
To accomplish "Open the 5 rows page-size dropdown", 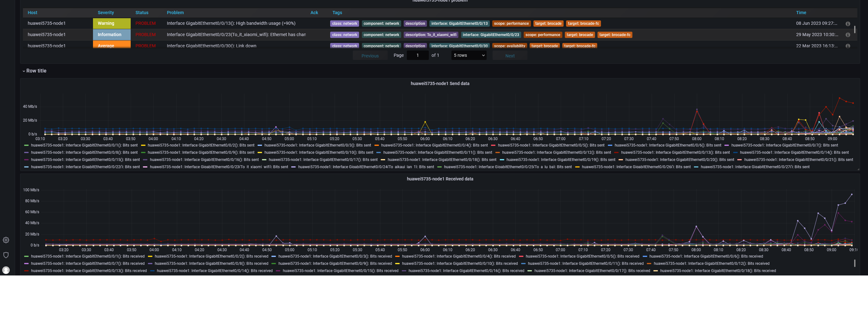I will [469, 55].
